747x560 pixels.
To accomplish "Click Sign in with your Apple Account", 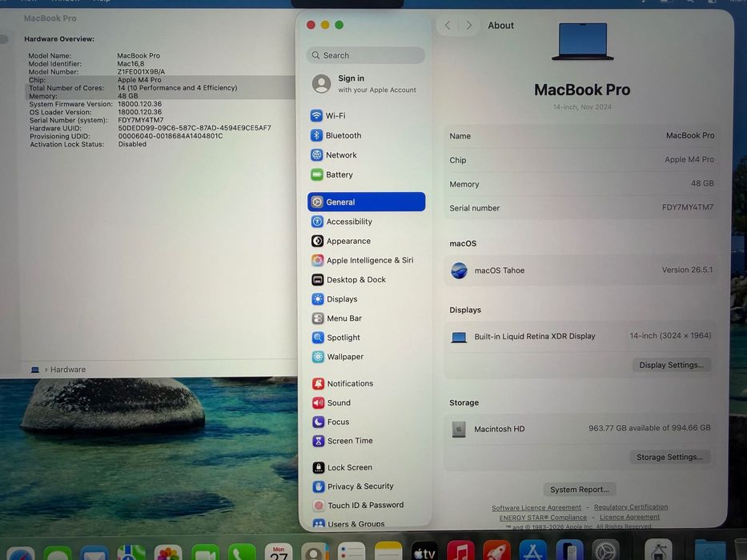I will pos(364,84).
